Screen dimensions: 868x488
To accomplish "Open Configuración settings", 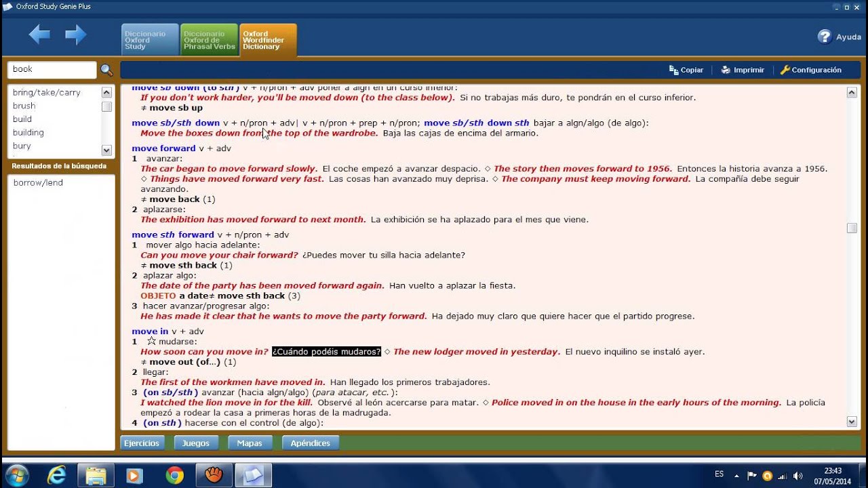I will tap(810, 70).
